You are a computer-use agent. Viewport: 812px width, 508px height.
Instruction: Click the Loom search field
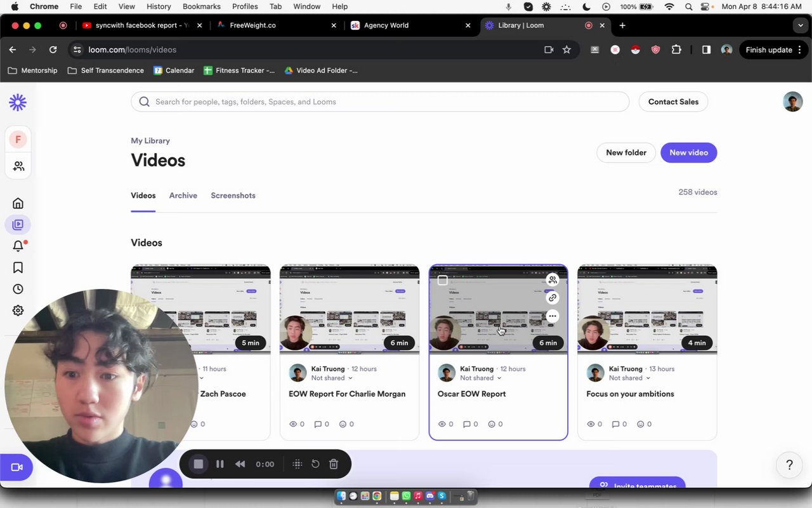click(380, 102)
